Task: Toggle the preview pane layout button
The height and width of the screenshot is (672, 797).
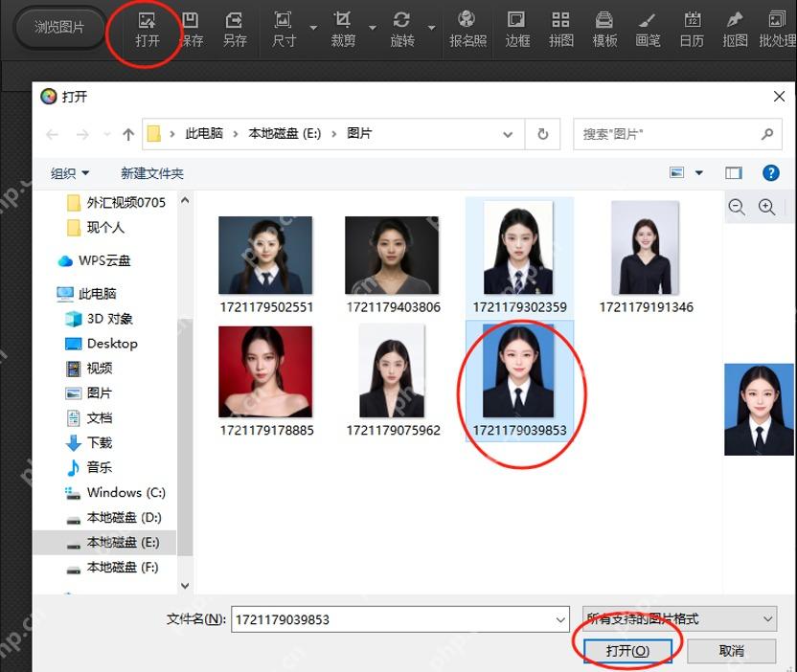Action: pyautogui.click(x=733, y=173)
